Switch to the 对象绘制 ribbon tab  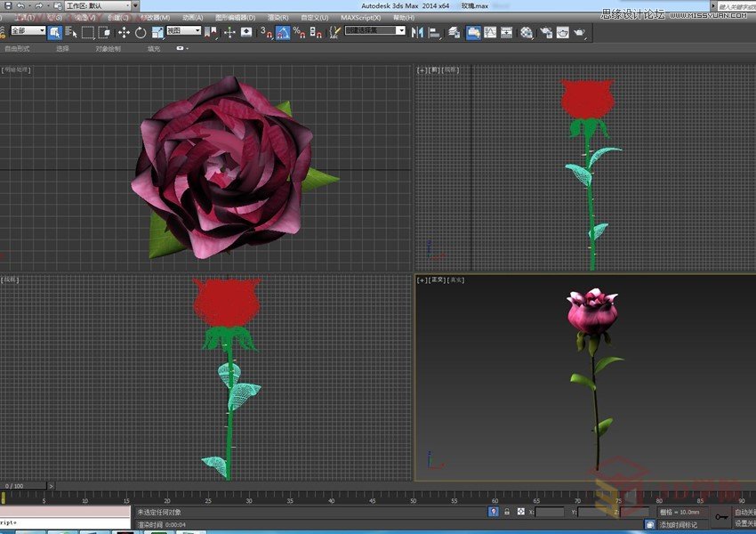point(108,48)
